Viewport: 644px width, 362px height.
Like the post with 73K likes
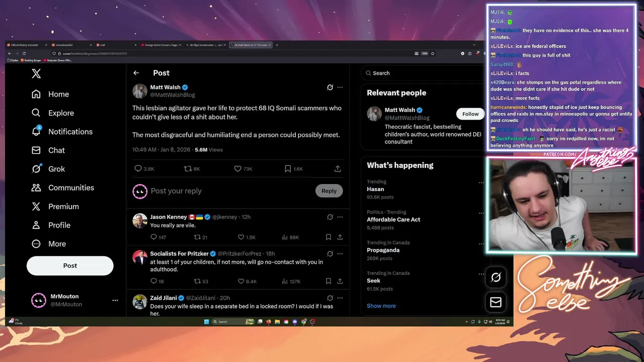[238, 169]
